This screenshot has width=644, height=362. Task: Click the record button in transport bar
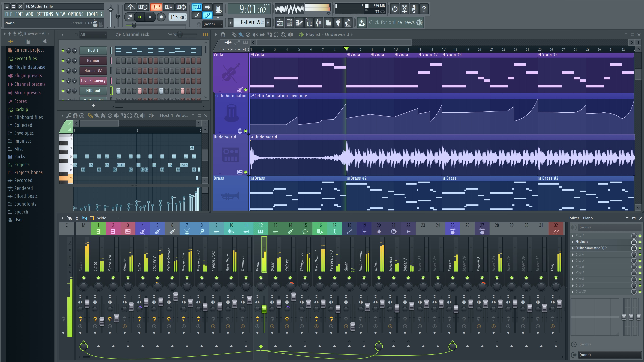pos(162,17)
